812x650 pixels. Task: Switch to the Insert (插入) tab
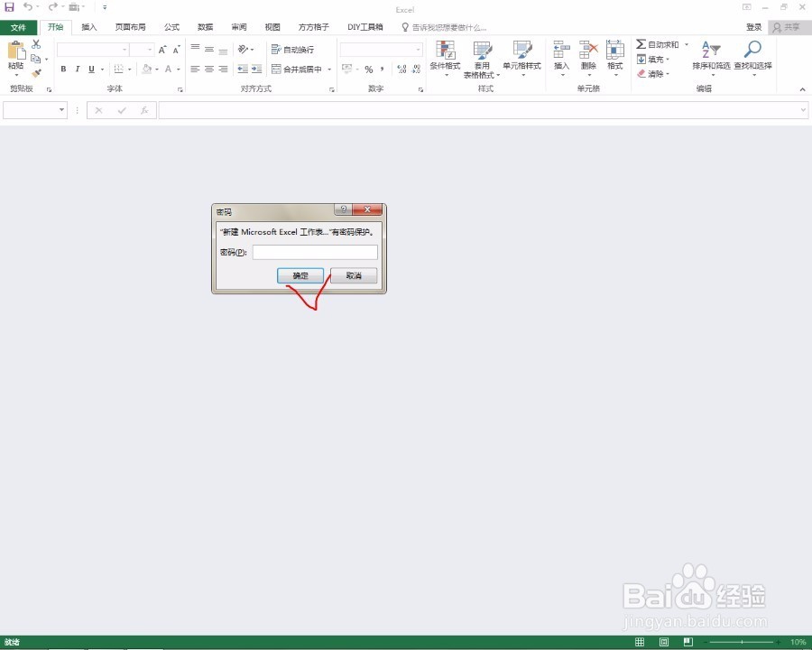89,27
